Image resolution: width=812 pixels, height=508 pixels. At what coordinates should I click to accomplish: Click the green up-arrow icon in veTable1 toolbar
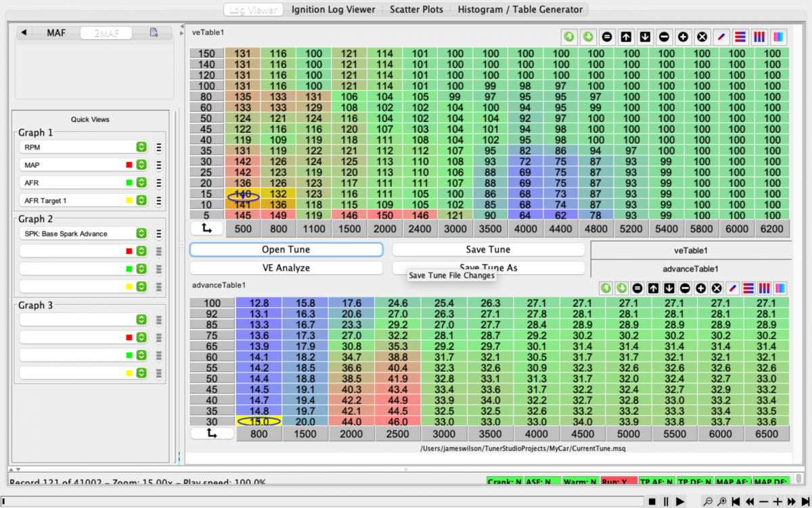click(569, 37)
